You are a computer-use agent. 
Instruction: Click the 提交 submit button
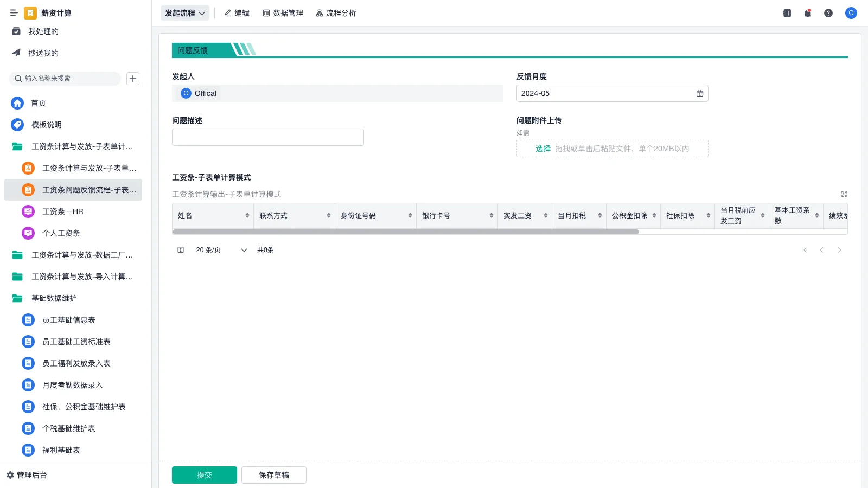point(205,475)
